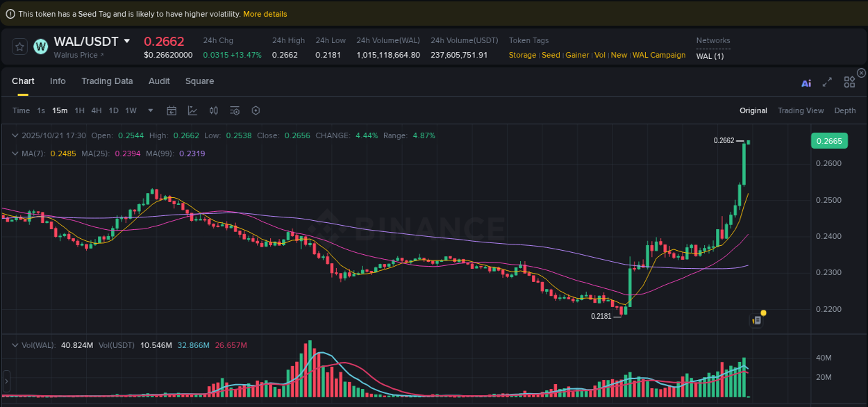This screenshot has width=868, height=407.
Task: Collapse the OHLC info row chevron
Action: coord(15,135)
